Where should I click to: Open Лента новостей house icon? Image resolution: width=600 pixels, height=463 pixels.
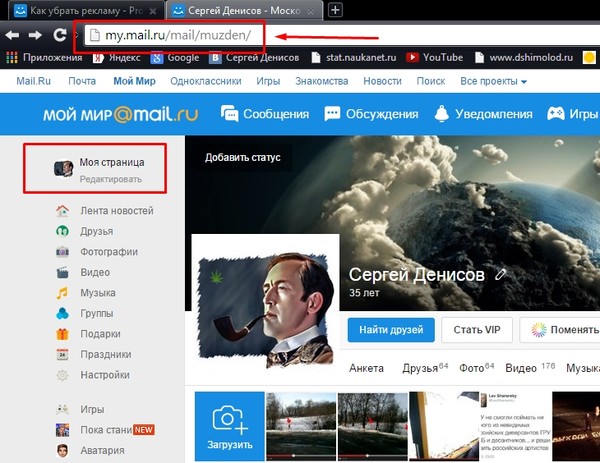click(104, 211)
